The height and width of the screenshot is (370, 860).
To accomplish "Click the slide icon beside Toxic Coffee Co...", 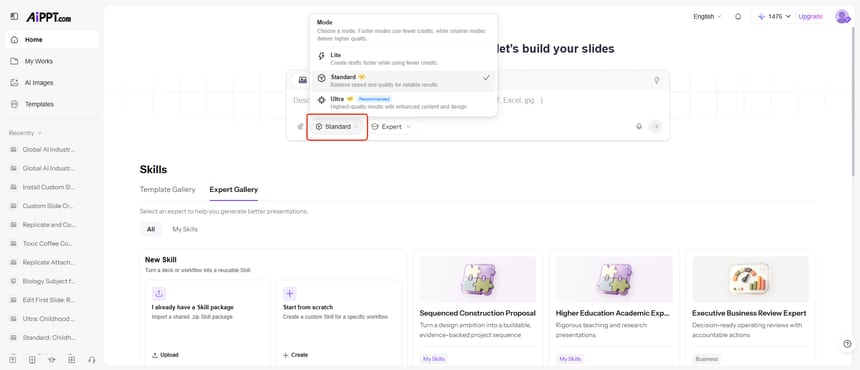I will tap(13, 243).
